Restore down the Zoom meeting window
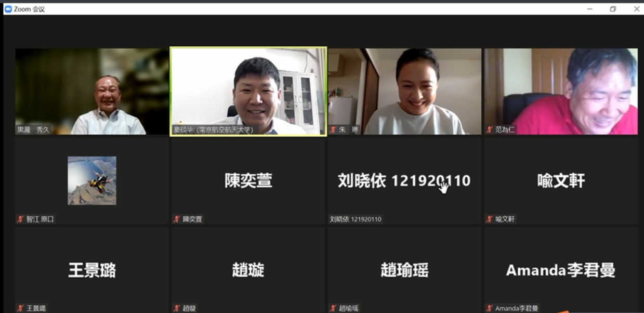 click(x=613, y=9)
